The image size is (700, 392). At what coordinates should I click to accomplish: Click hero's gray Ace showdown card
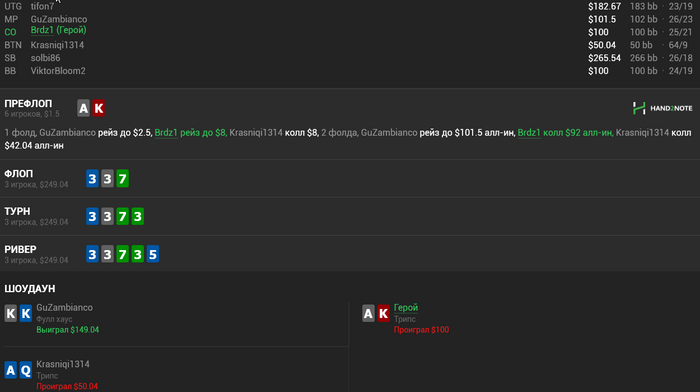coord(368,313)
